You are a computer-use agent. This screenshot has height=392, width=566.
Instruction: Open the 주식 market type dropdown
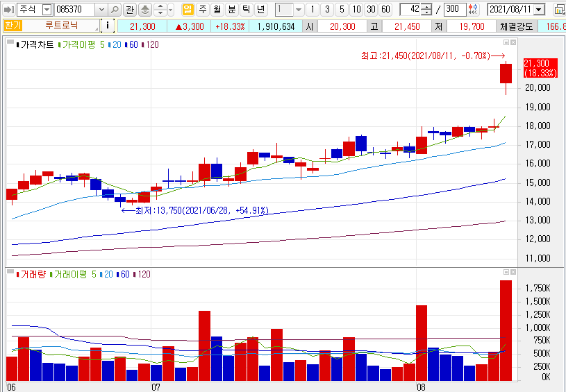click(x=47, y=10)
